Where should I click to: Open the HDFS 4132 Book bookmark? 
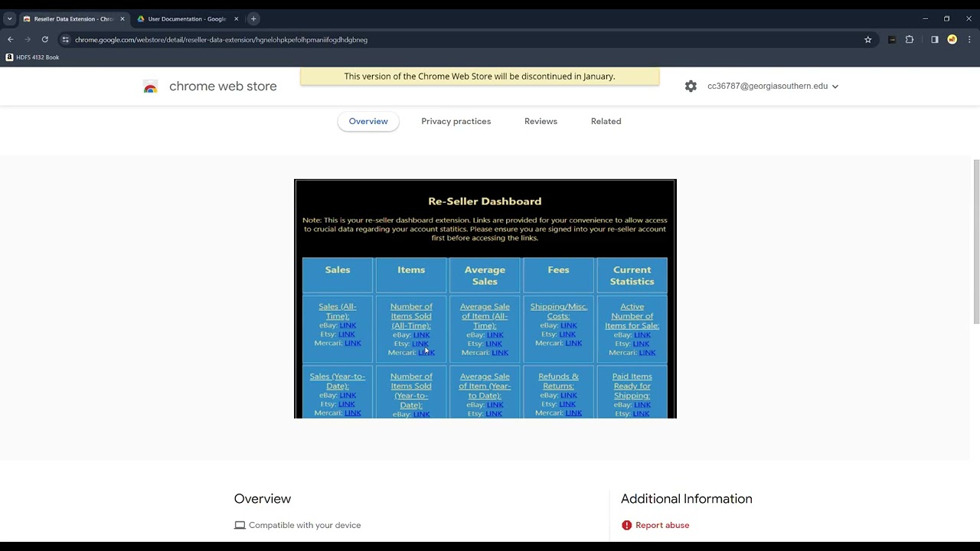coord(32,57)
